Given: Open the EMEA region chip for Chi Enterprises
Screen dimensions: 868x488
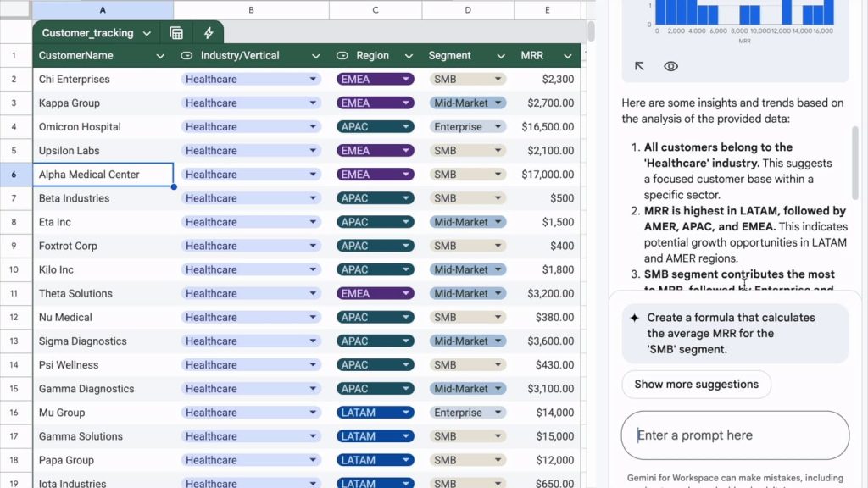Looking at the screenshot, I should tap(376, 80).
